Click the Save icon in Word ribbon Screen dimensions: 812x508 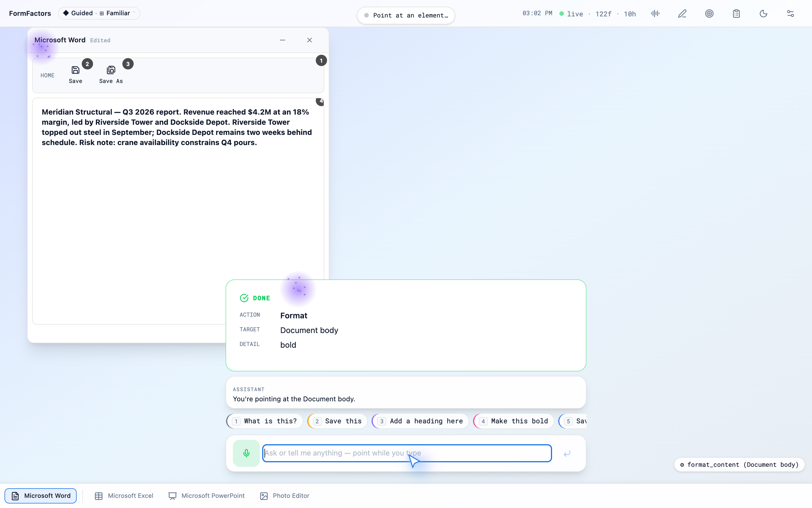pos(76,70)
